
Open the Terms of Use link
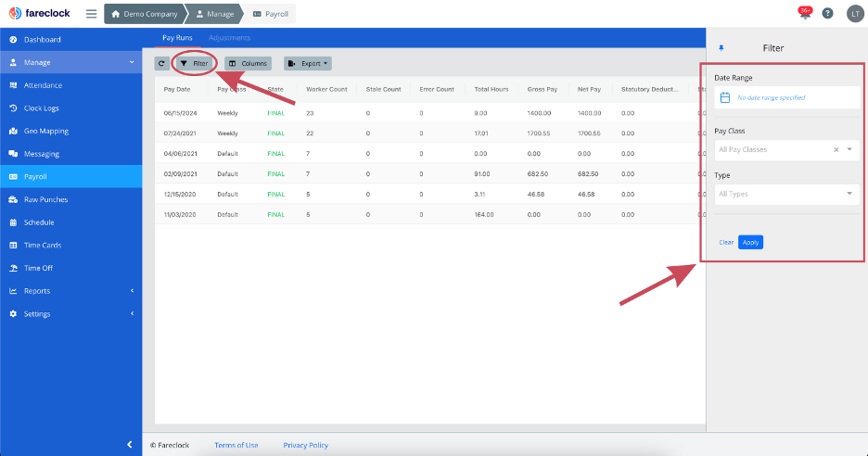click(236, 445)
